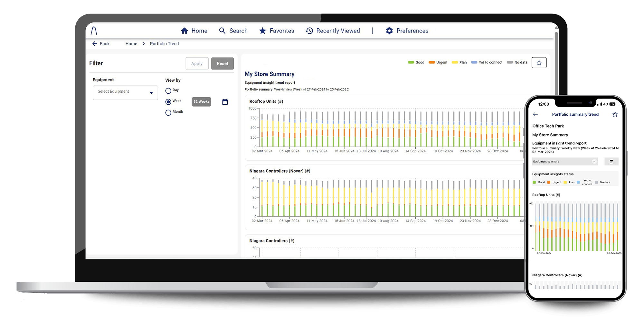Open the Favorites menu item

(x=277, y=31)
